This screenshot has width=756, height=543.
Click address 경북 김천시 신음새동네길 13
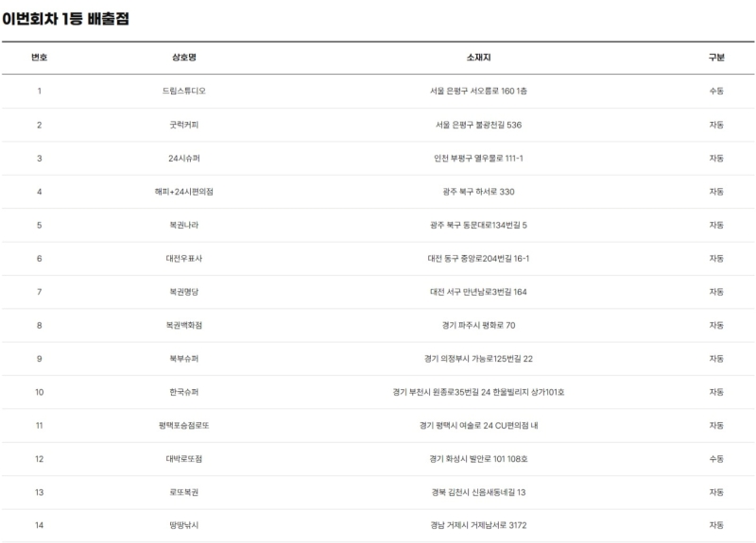point(478,492)
